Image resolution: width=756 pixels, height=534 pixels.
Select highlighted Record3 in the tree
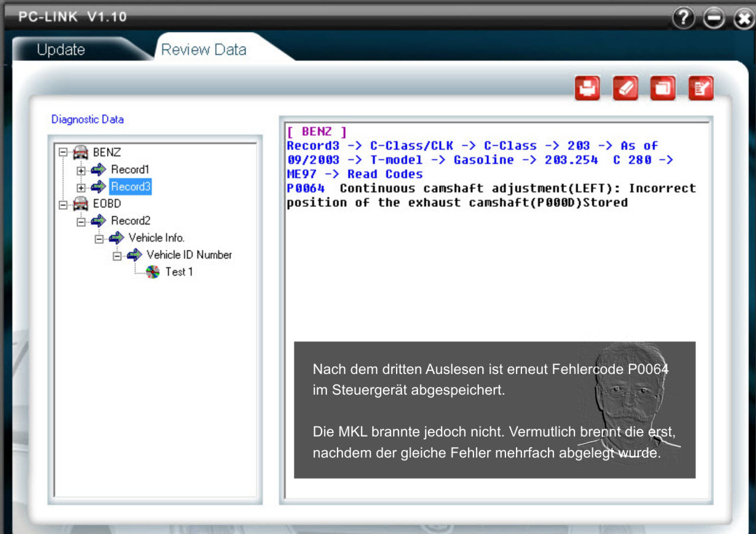(131, 187)
